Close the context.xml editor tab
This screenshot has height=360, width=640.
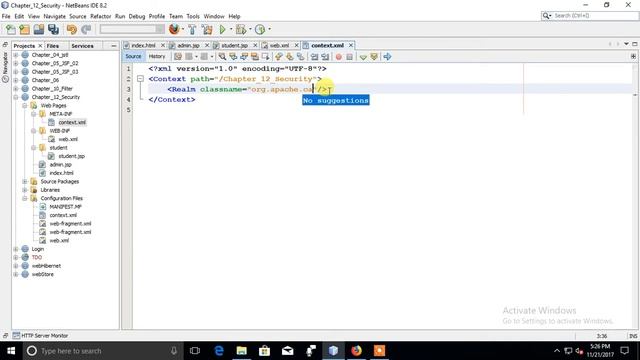tap(351, 45)
